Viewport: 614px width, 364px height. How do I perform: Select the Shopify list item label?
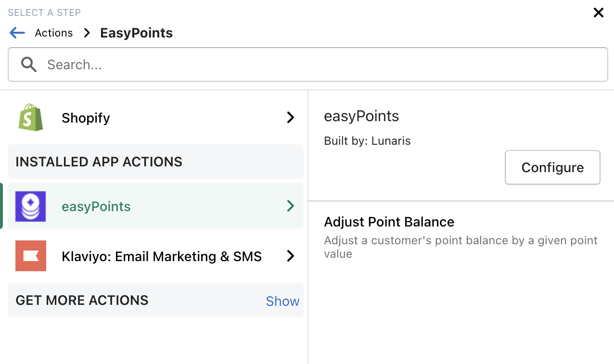click(86, 118)
